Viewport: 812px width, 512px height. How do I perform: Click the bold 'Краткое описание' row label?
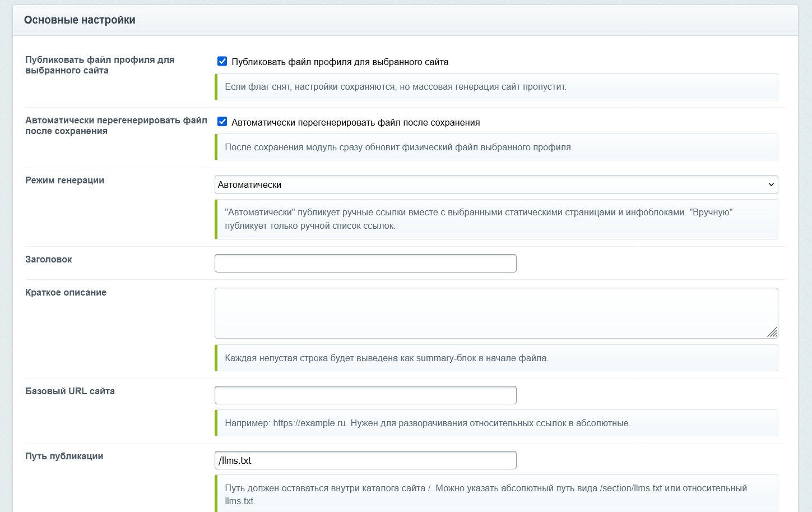(x=66, y=292)
